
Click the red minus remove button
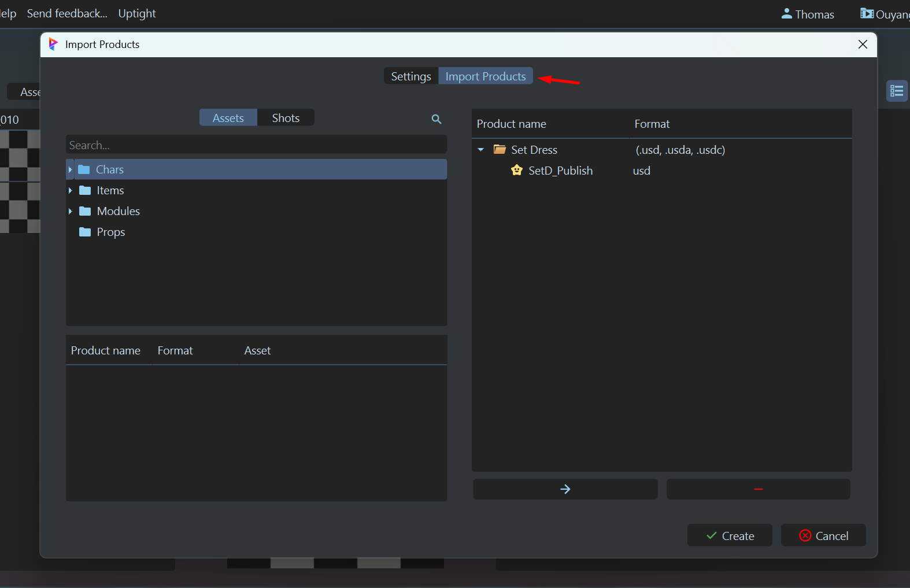coord(758,489)
